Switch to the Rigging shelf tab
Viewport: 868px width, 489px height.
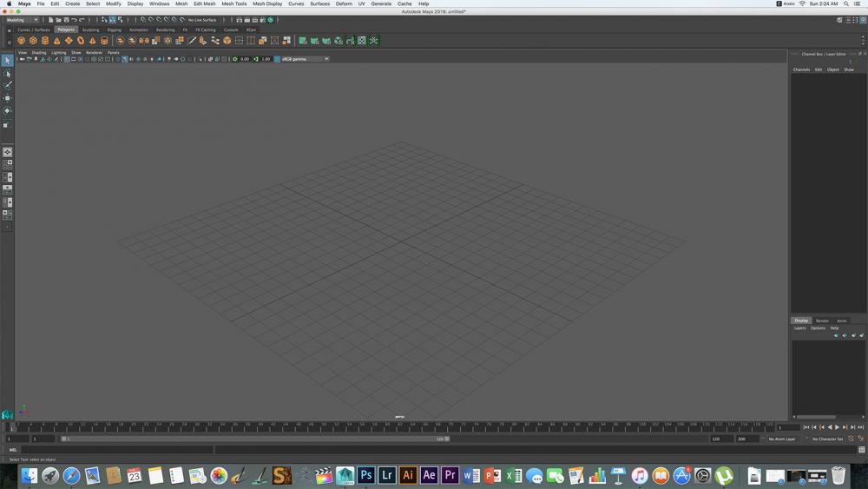(x=114, y=30)
